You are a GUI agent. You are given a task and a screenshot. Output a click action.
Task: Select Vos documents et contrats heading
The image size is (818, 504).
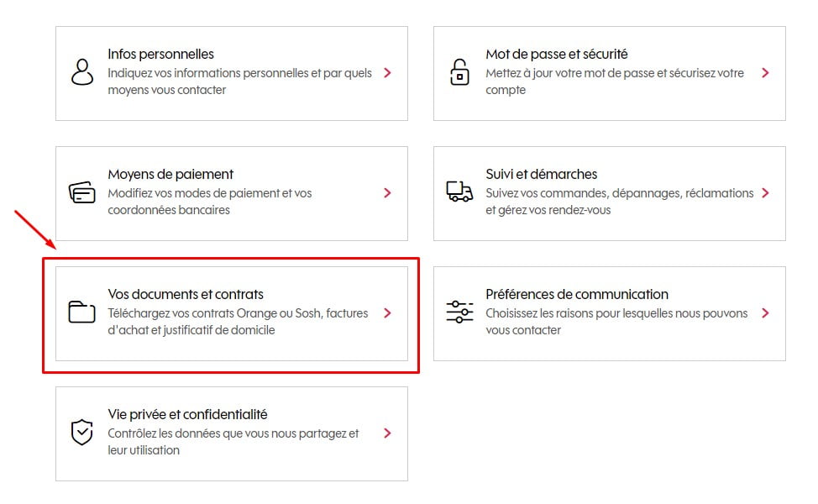coord(186,295)
